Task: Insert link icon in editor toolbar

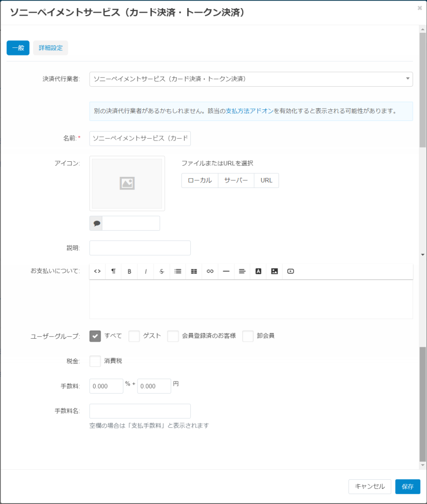Action: coord(210,271)
